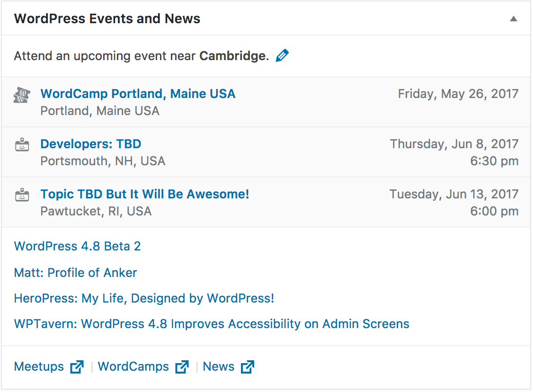Click external-link icon next to WordCamps
This screenshot has height=392, width=533.
click(x=182, y=367)
